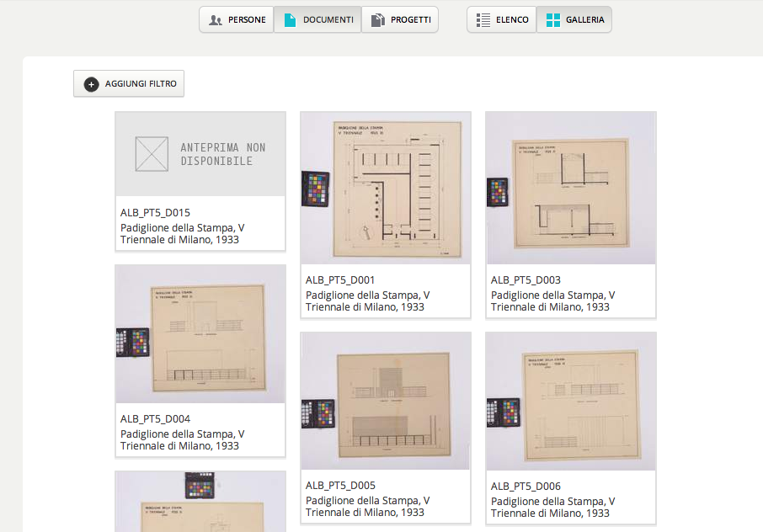This screenshot has height=532, width=763.
Task: Click the crossed-box placeholder icon of ALB_PT5_D015
Action: [x=152, y=154]
